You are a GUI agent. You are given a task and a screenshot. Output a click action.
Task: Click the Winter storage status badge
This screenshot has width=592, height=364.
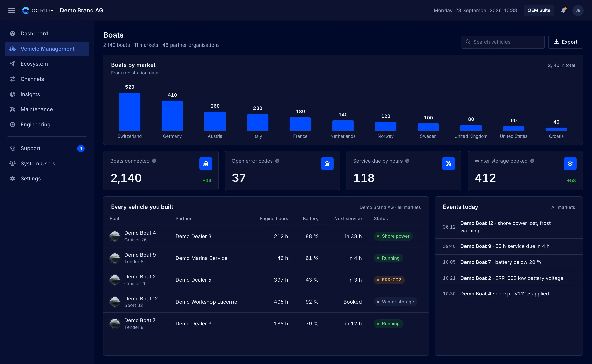395,302
